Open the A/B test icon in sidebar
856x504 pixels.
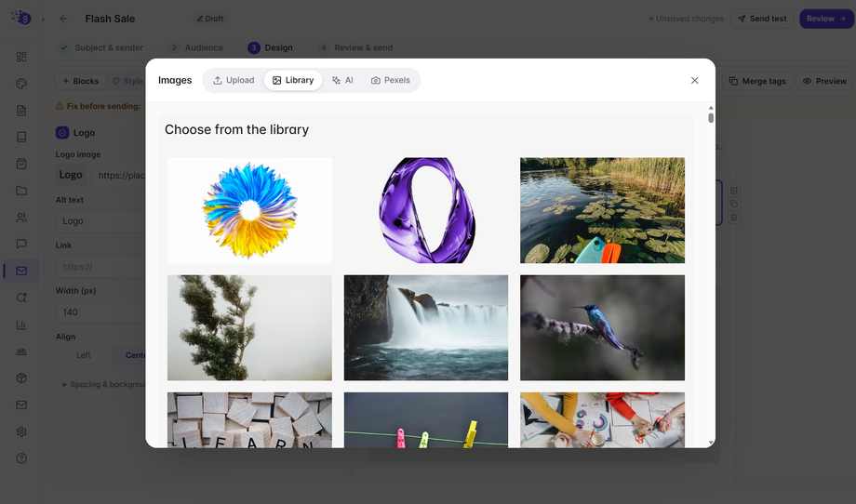[21, 351]
